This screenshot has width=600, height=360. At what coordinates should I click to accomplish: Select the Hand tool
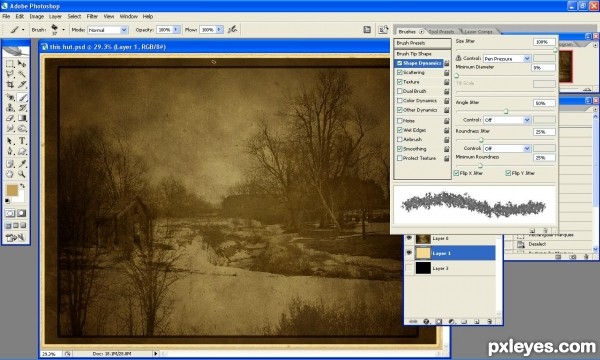coord(10,174)
